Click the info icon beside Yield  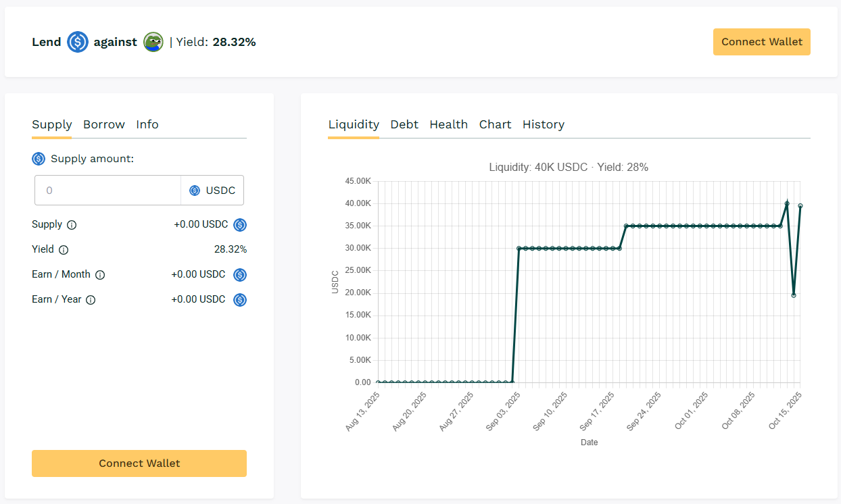(64, 250)
